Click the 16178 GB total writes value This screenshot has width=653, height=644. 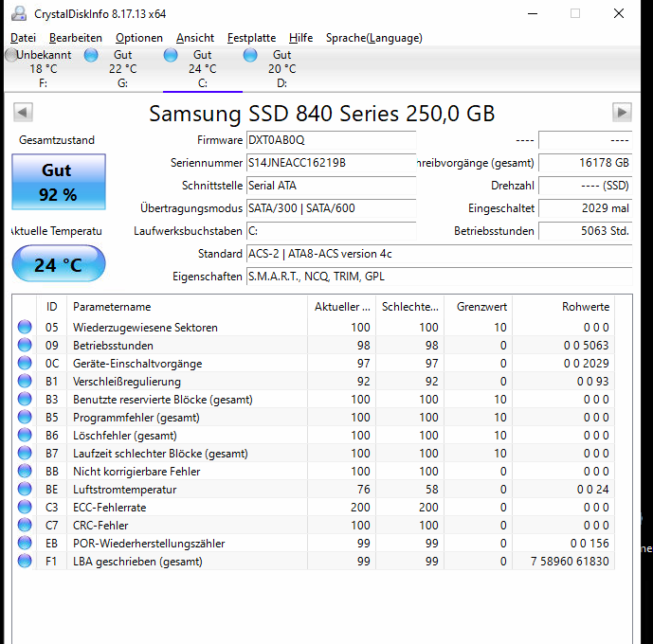586,163
